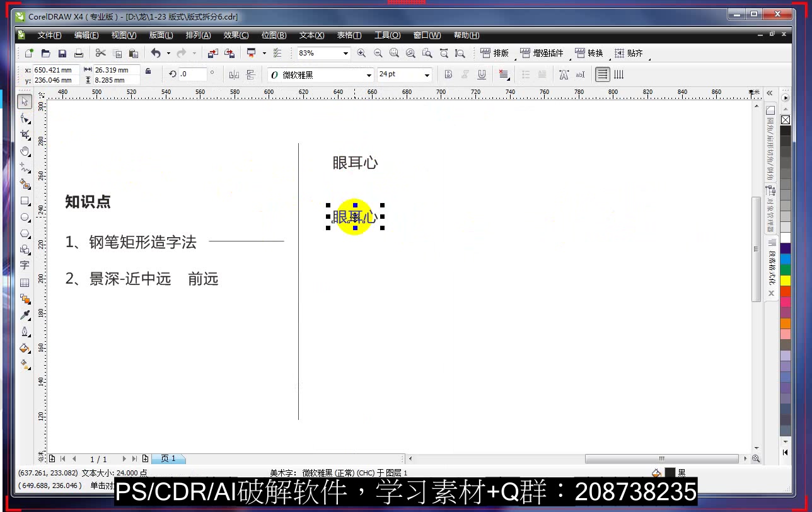The width and height of the screenshot is (812, 512).
Task: Toggle bullet list formatting
Action: point(526,74)
